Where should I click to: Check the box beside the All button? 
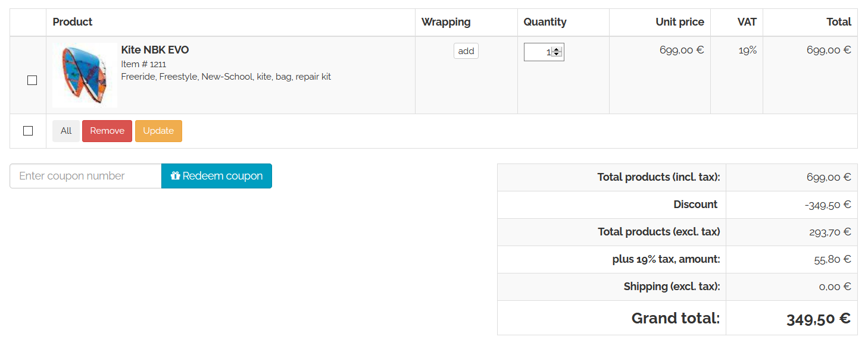(28, 131)
